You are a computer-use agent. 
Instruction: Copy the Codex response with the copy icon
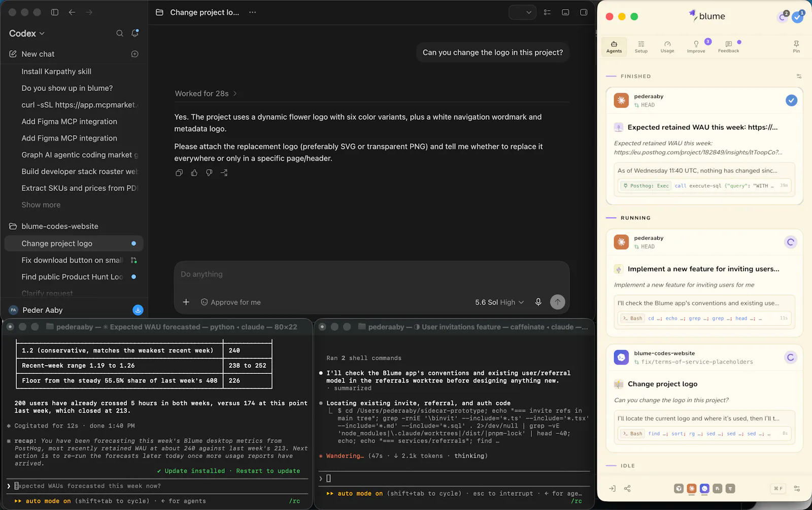pos(179,173)
